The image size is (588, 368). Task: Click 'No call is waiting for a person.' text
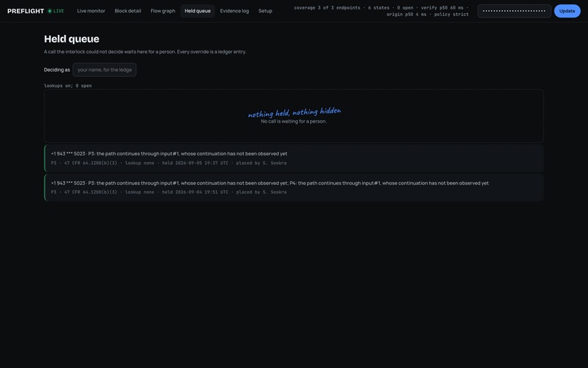293,121
